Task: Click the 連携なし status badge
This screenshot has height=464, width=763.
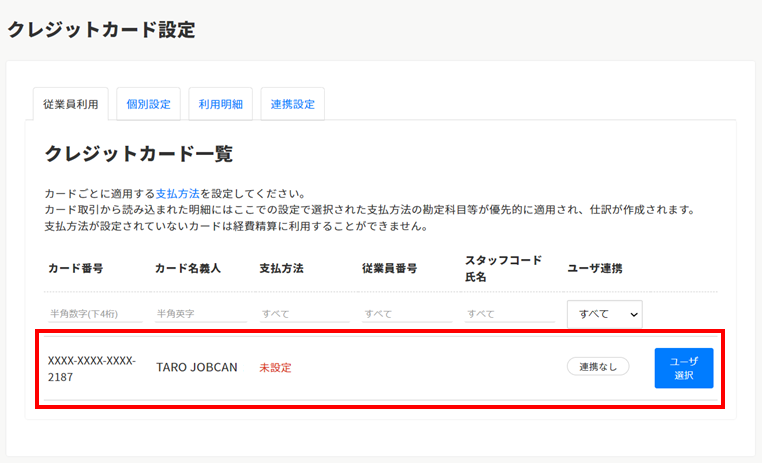Action: [x=598, y=367]
